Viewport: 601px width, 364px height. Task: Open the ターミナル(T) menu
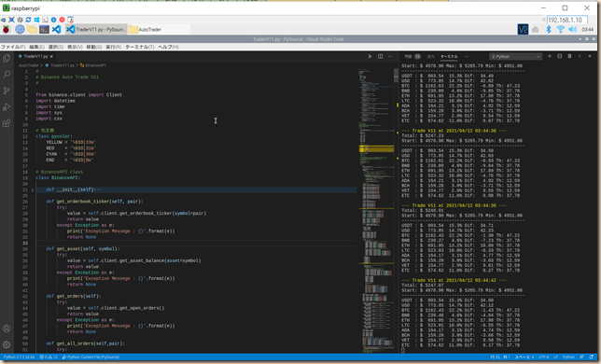coord(140,47)
